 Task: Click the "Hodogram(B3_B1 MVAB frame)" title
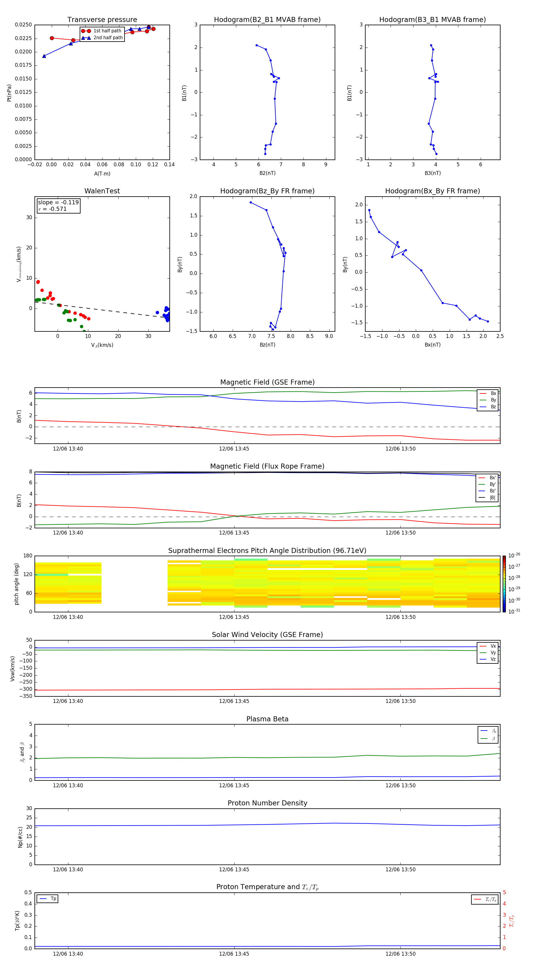coord(432,20)
